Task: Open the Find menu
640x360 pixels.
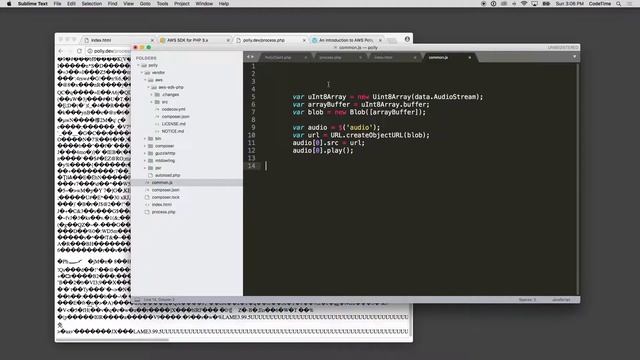Action: (x=113, y=4)
